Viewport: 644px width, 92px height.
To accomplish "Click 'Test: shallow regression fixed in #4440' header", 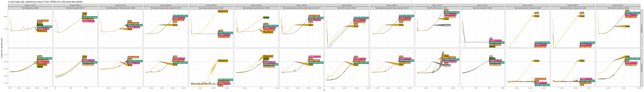I will point(211,8).
